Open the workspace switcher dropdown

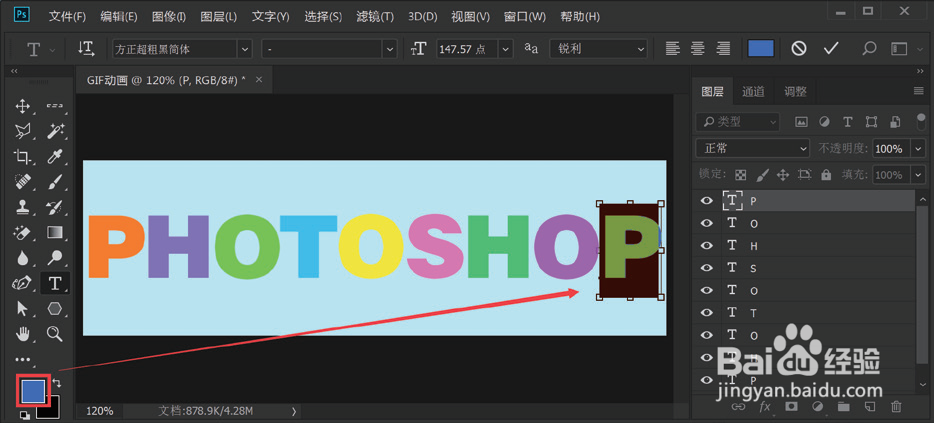903,49
